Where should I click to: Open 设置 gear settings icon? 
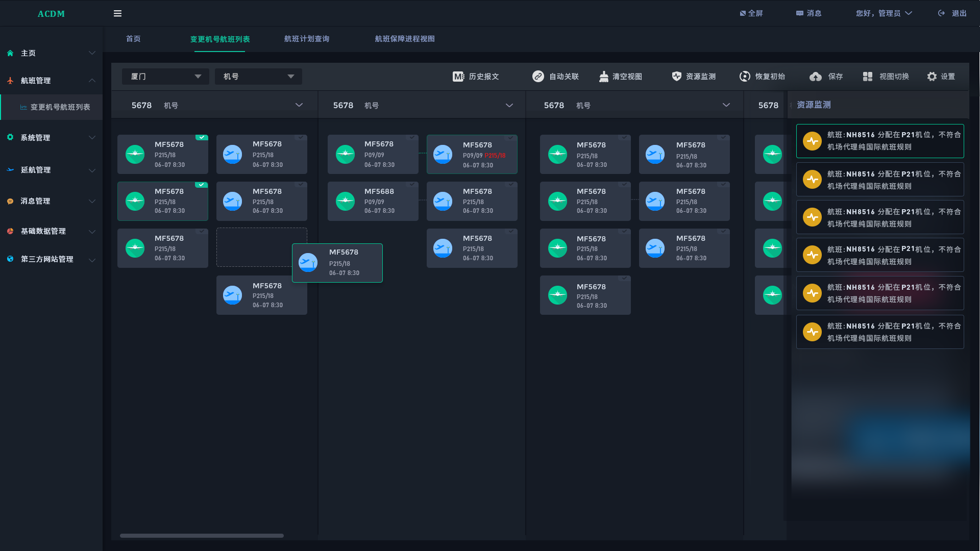point(932,77)
